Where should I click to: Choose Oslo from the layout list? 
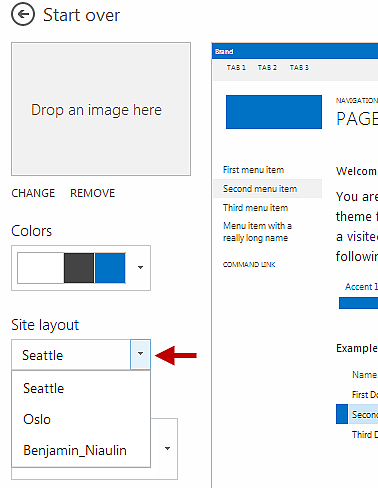click(x=81, y=419)
